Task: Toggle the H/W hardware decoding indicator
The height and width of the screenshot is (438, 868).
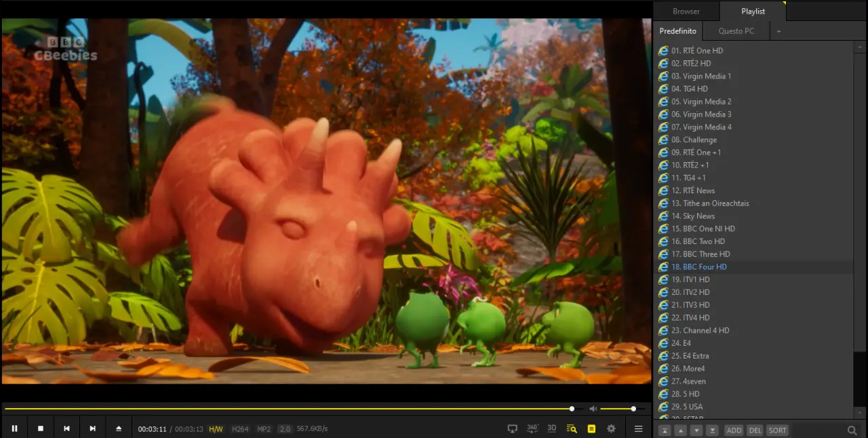Action: (216, 429)
